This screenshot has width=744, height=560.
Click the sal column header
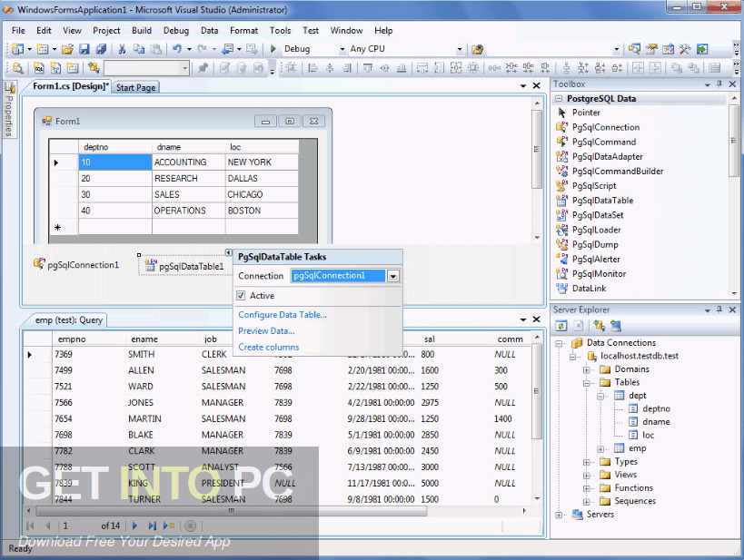coord(429,339)
